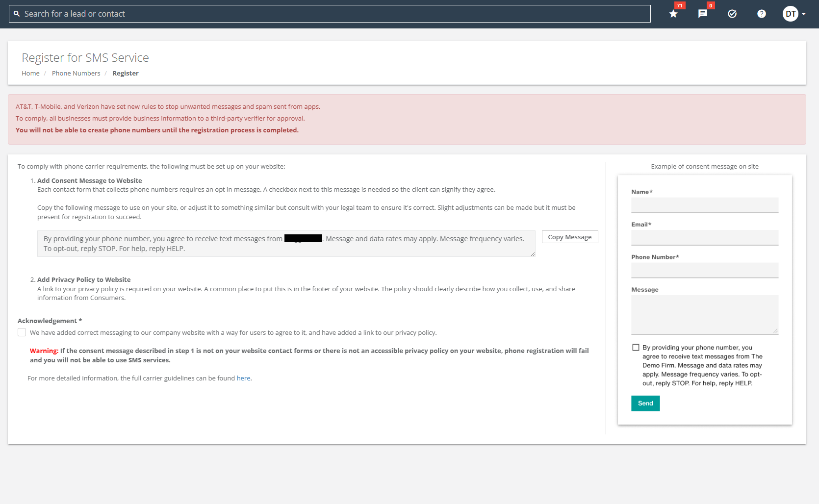Click the DT user avatar
The width and height of the screenshot is (819, 504).
(790, 14)
